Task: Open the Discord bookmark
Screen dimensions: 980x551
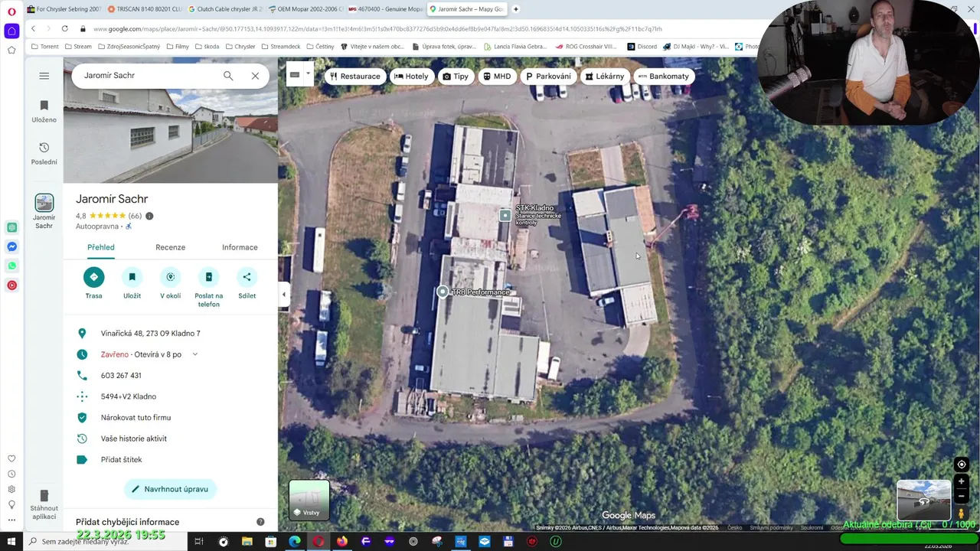Action: 642,47
